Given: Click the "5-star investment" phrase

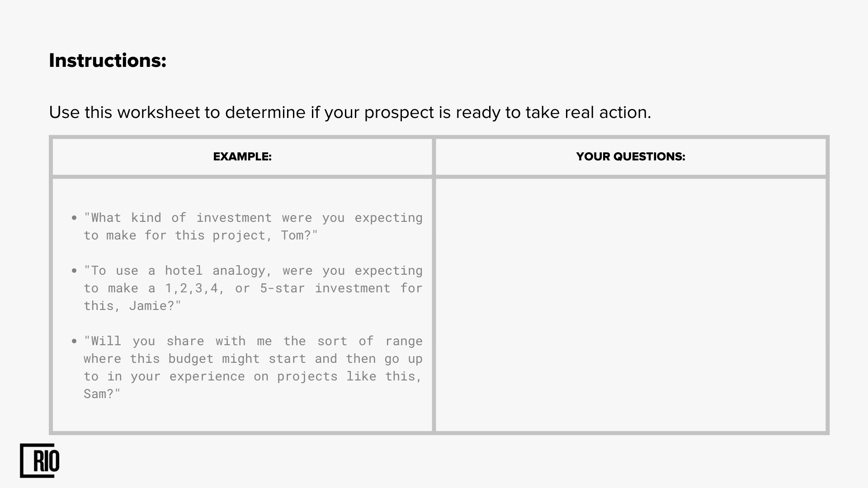Looking at the screenshot, I should [325, 288].
